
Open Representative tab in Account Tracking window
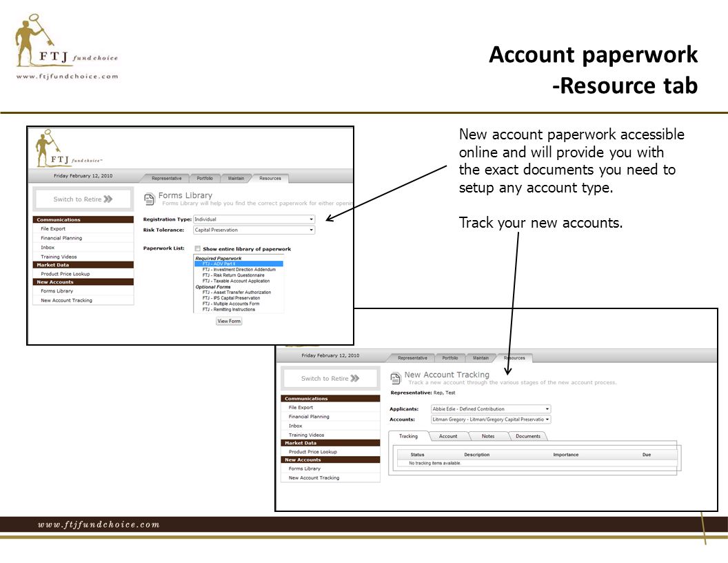click(412, 357)
